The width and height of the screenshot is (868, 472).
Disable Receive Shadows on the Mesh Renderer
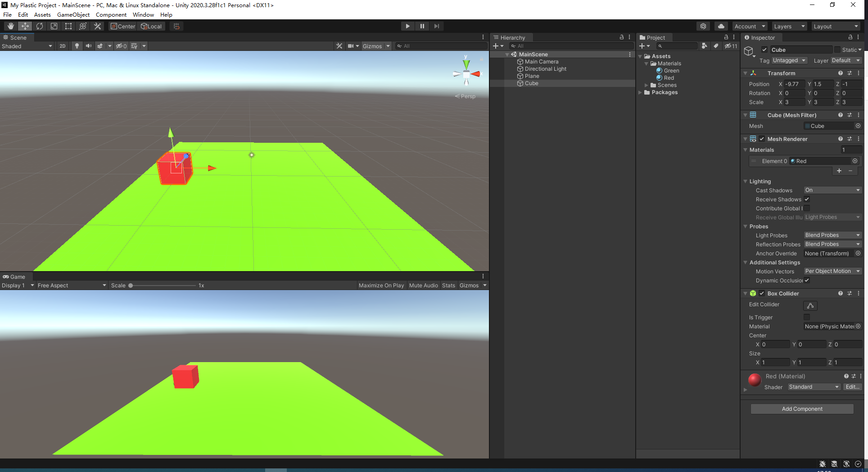(807, 199)
